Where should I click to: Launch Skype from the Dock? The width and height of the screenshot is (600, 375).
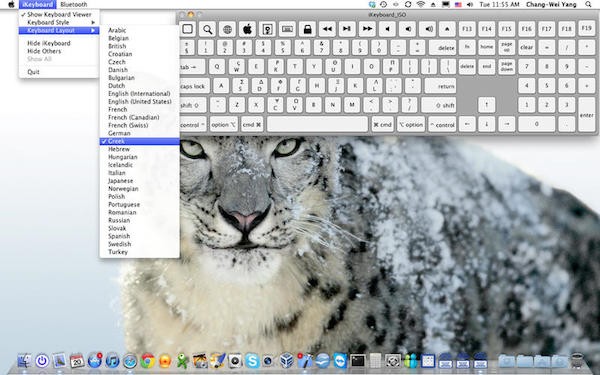pos(252,360)
